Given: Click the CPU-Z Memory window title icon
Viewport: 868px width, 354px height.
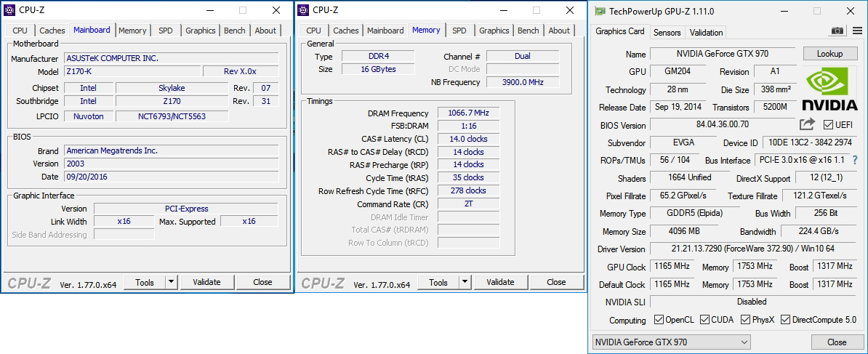Looking at the screenshot, I should [303, 9].
